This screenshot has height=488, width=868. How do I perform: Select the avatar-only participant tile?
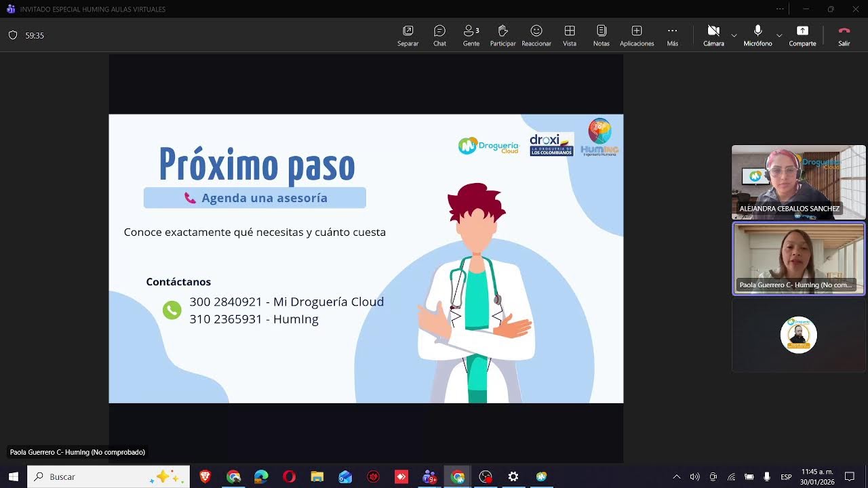point(798,335)
